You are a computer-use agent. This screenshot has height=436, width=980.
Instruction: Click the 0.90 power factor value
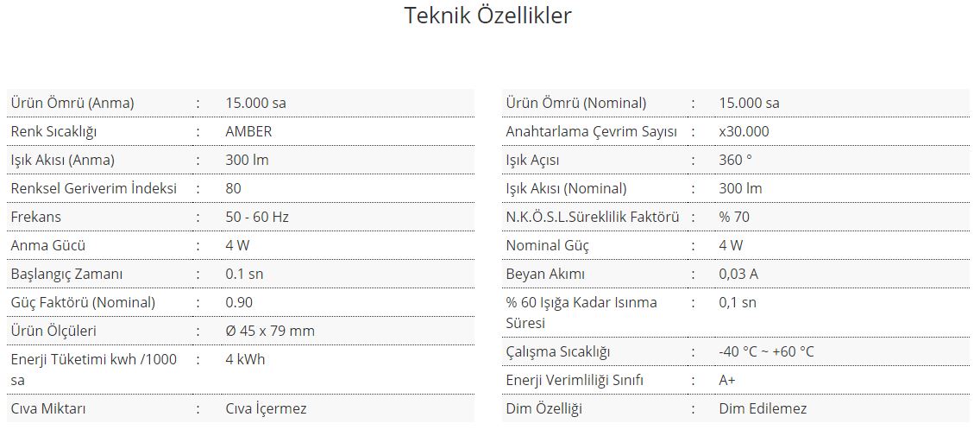click(239, 302)
